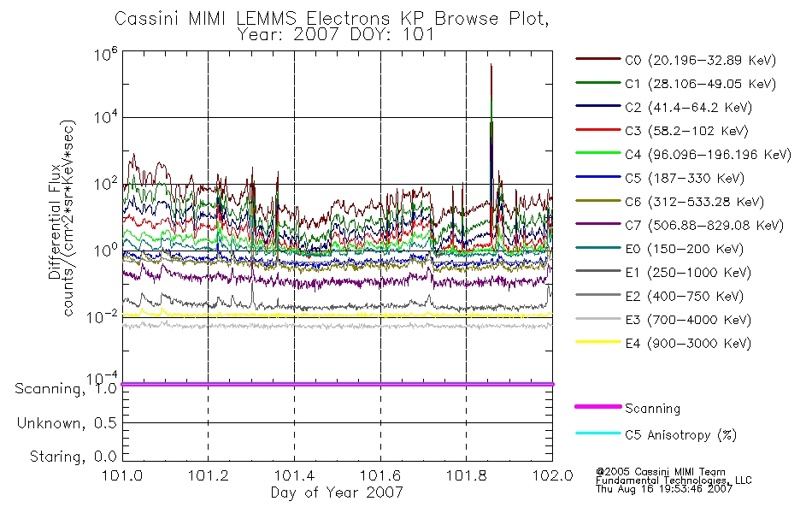Click the magenta Scanning legend line
The width and height of the screenshot is (812, 513).
click(598, 407)
